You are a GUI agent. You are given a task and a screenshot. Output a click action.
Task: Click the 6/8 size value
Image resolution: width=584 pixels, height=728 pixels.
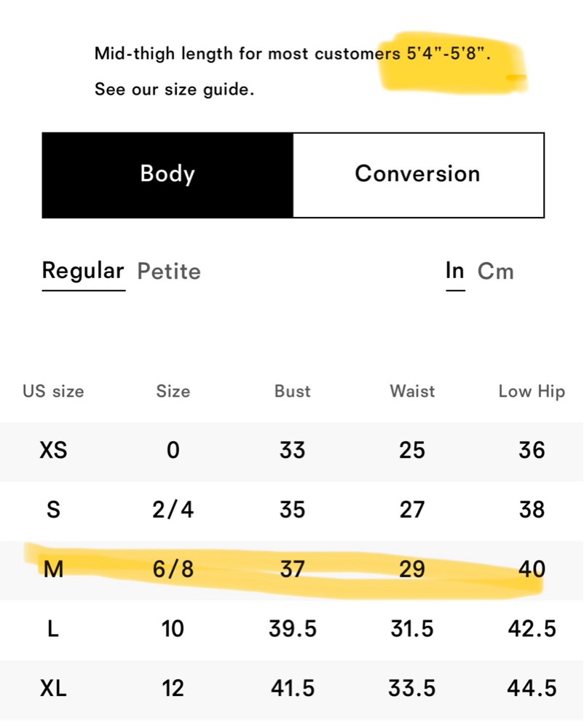[x=173, y=570]
